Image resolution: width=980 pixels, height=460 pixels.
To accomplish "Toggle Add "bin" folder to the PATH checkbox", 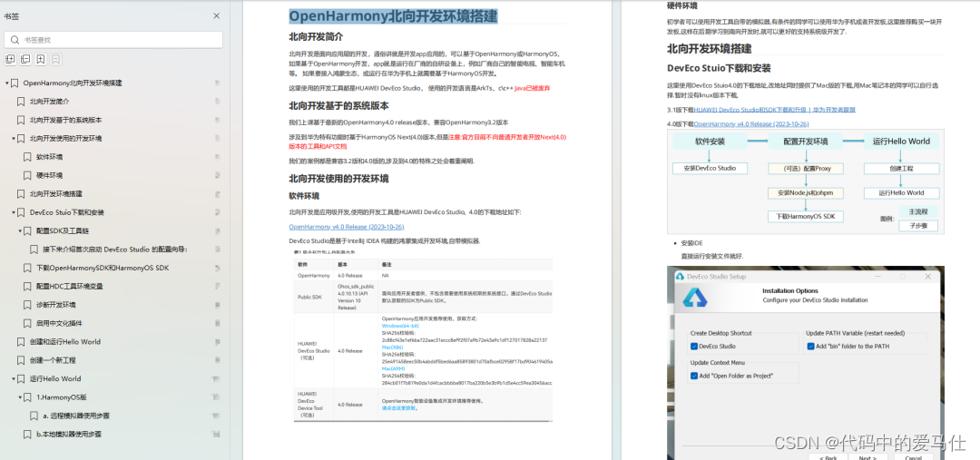I will pyautogui.click(x=810, y=347).
